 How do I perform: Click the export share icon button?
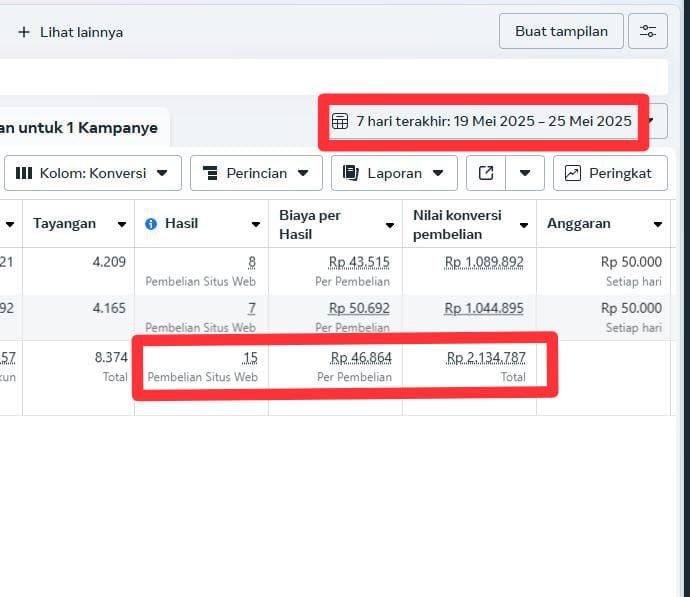pyautogui.click(x=486, y=173)
